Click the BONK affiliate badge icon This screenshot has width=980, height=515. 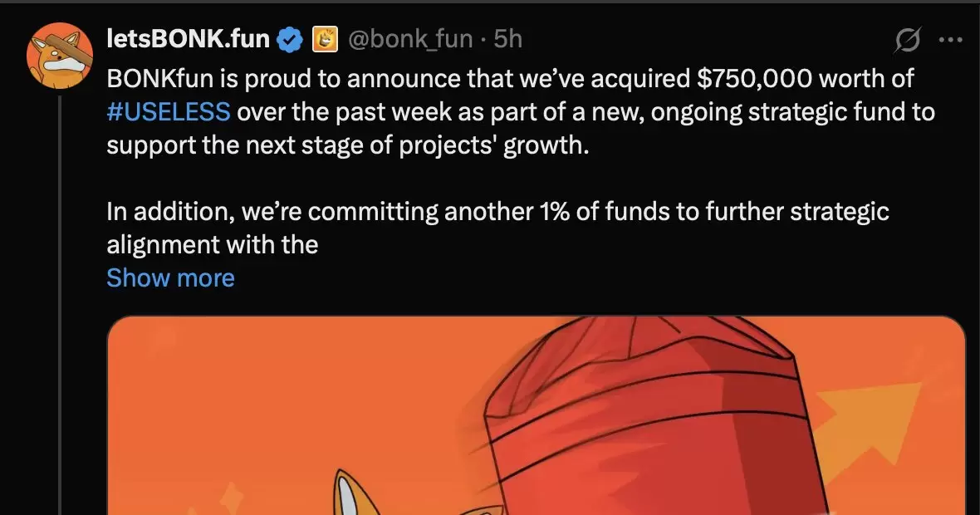325,39
